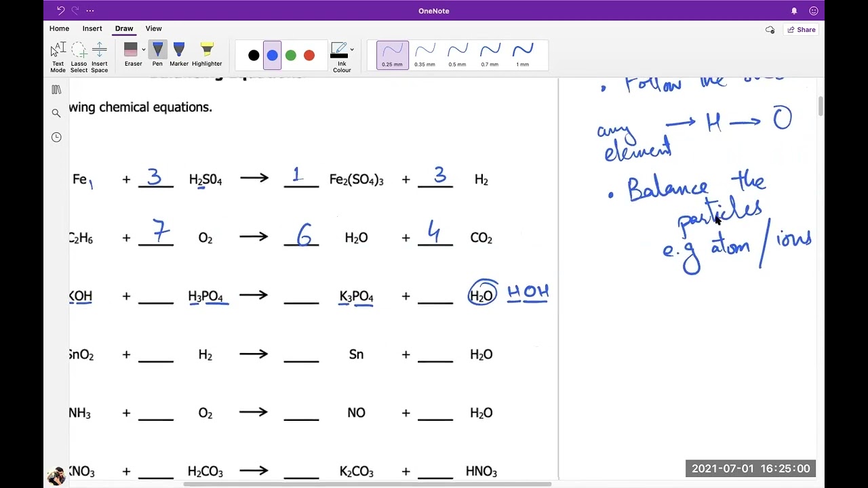Screen dimensions: 868x488
Task: Open recent notes clock icon
Action: pyautogui.click(x=56, y=137)
